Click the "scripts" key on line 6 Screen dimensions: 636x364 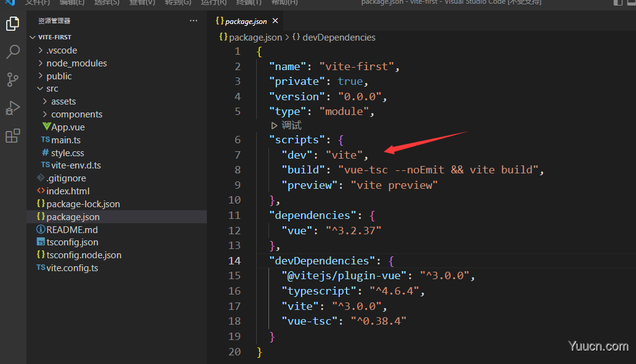coord(297,140)
